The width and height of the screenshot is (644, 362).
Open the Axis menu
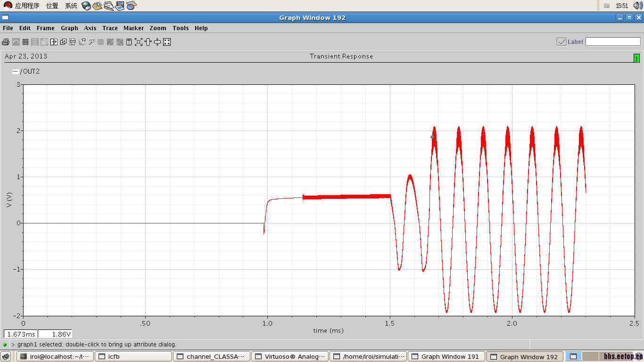91,28
